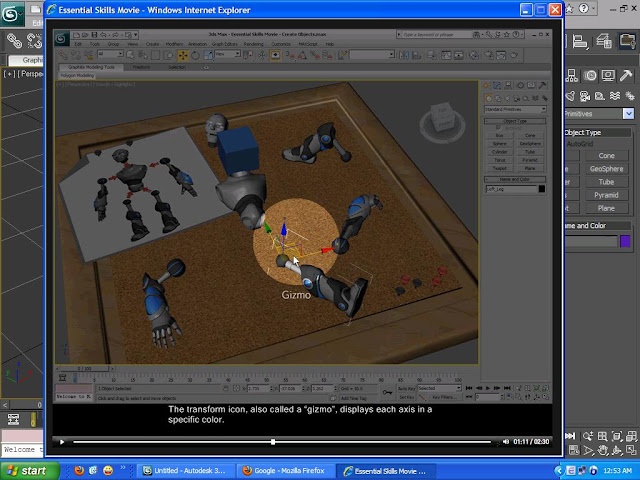Open 'Selected' key dropdown in movie
The width and height of the screenshot is (640, 480).
440,388
